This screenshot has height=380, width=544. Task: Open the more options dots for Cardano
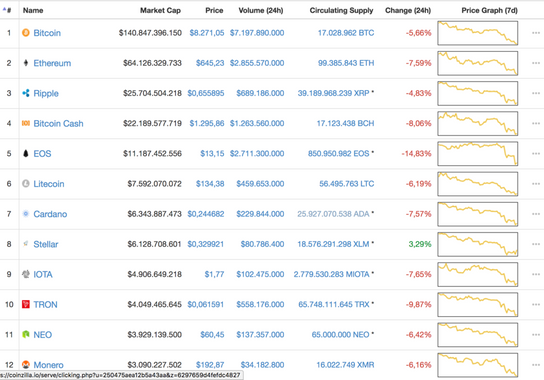click(x=536, y=214)
